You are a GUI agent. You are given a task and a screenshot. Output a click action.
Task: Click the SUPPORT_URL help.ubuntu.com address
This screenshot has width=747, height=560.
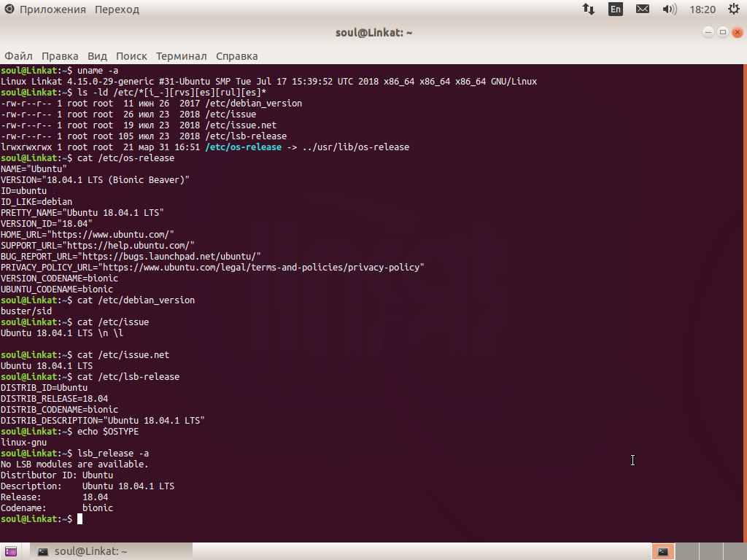(x=128, y=246)
